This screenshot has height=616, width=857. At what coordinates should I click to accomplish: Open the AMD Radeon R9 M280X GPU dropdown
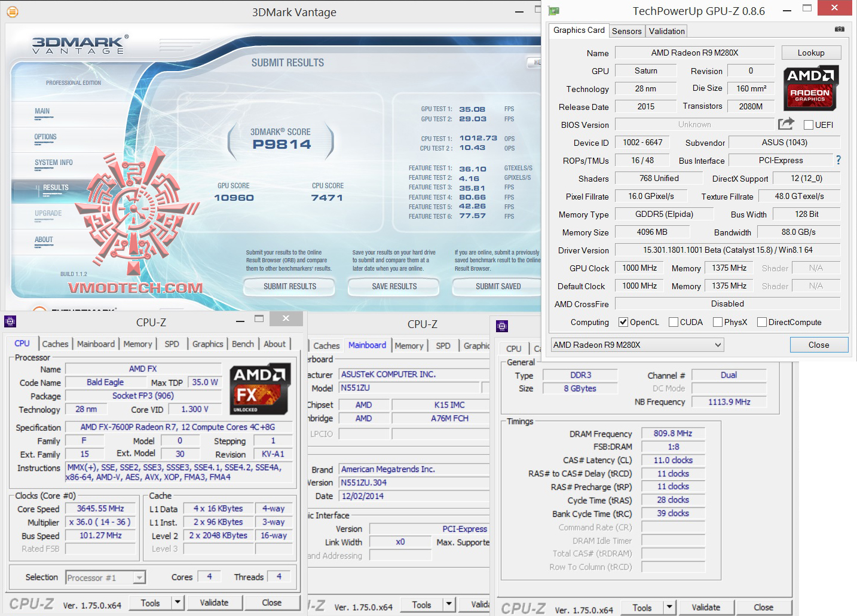pyautogui.click(x=636, y=345)
